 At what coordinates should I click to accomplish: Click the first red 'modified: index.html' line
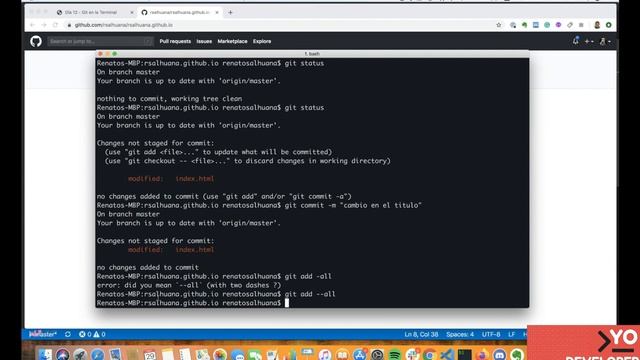171,179
